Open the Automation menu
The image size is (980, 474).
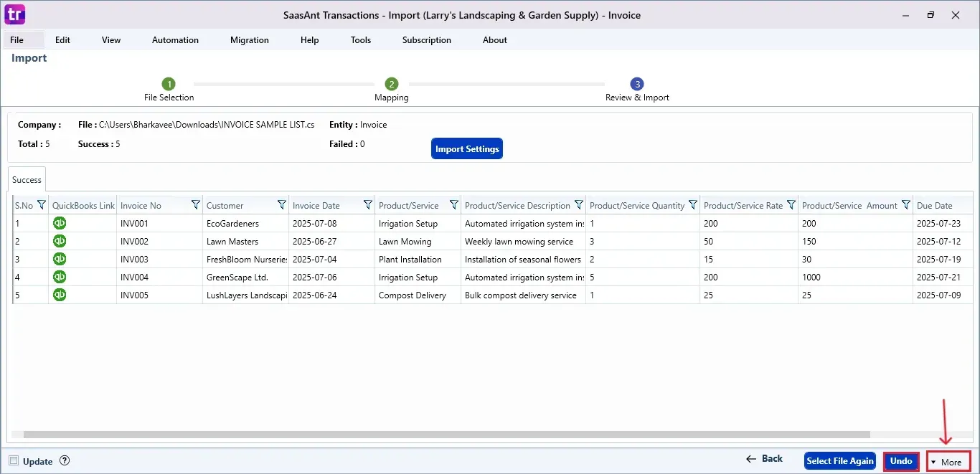coord(175,40)
